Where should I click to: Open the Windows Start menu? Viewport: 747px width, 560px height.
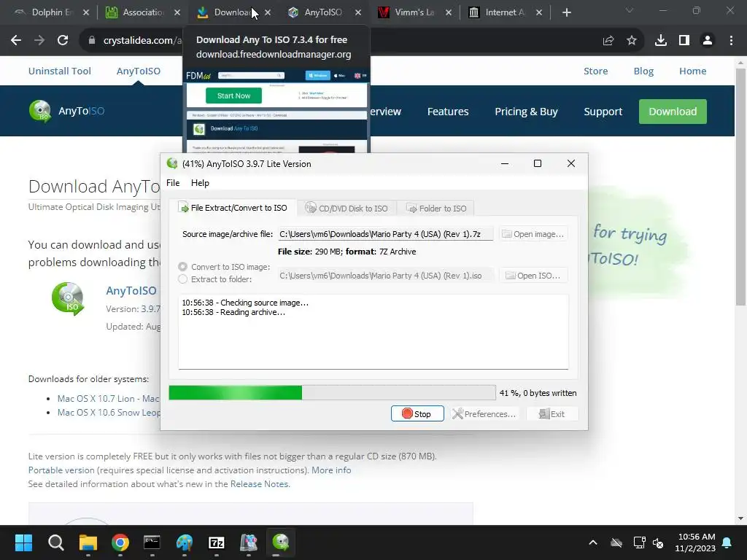(x=23, y=542)
